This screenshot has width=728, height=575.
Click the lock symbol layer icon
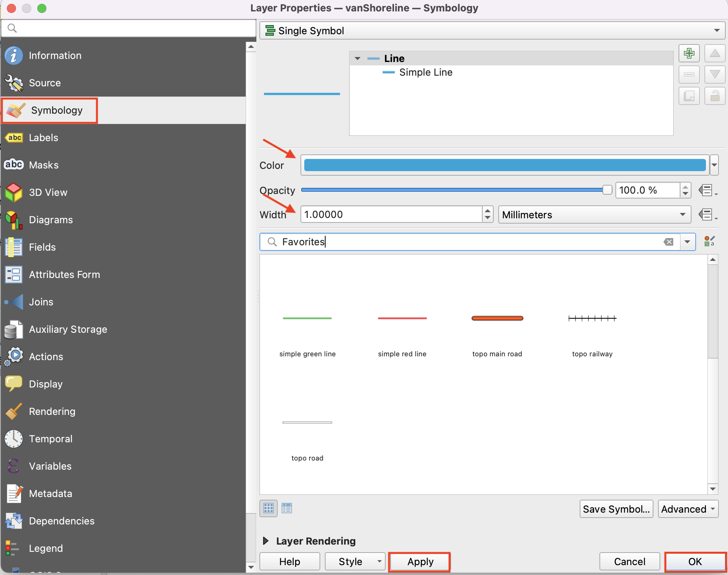715,96
